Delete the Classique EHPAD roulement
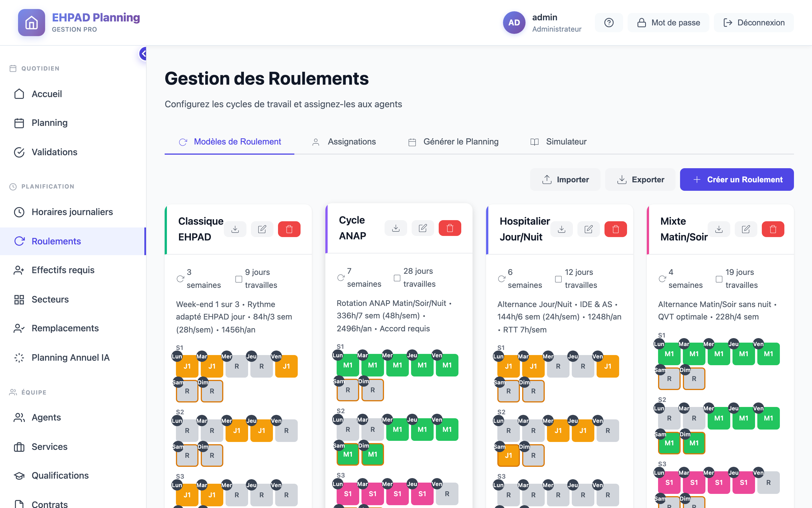The image size is (812, 508). click(x=289, y=229)
